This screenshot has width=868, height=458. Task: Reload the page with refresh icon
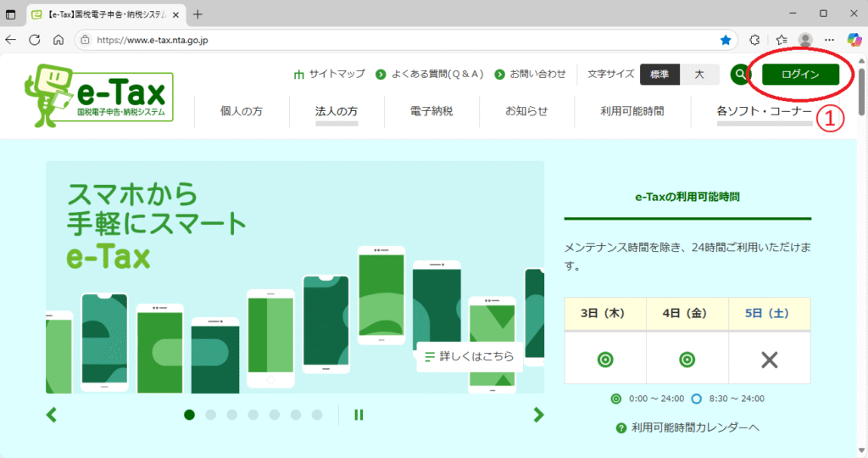[x=34, y=40]
